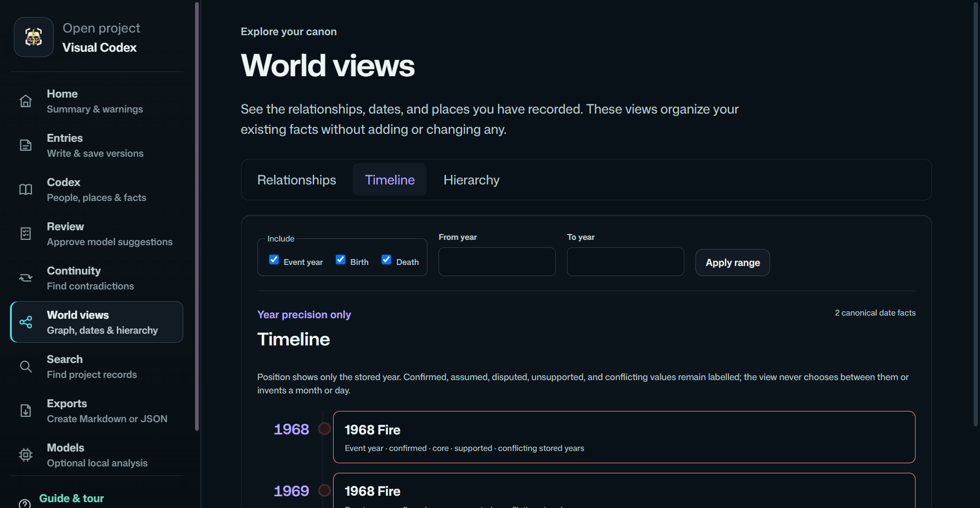Click the Entries document icon

(x=26, y=146)
